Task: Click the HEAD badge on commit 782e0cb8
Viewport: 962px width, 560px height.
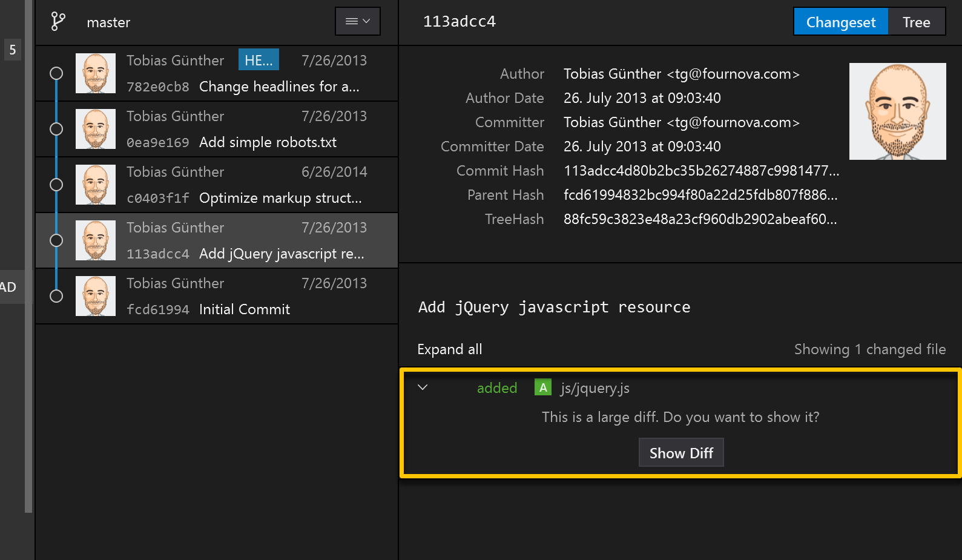Action: pos(259,61)
